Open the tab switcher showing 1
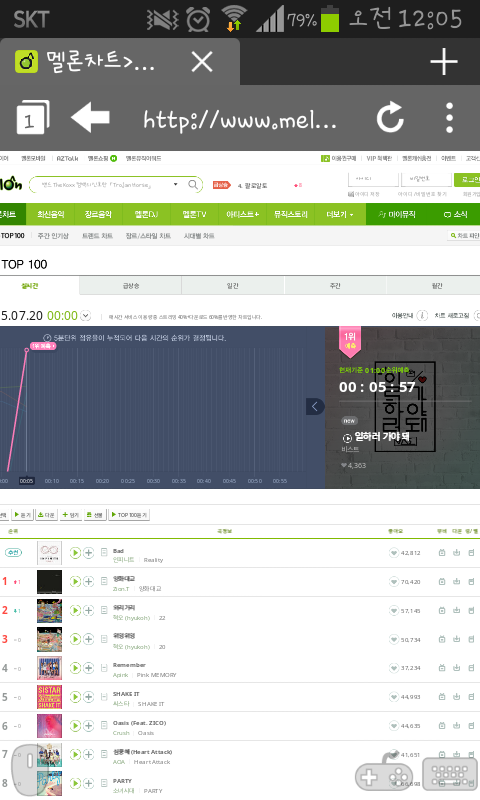The image size is (480, 800). 33,117
